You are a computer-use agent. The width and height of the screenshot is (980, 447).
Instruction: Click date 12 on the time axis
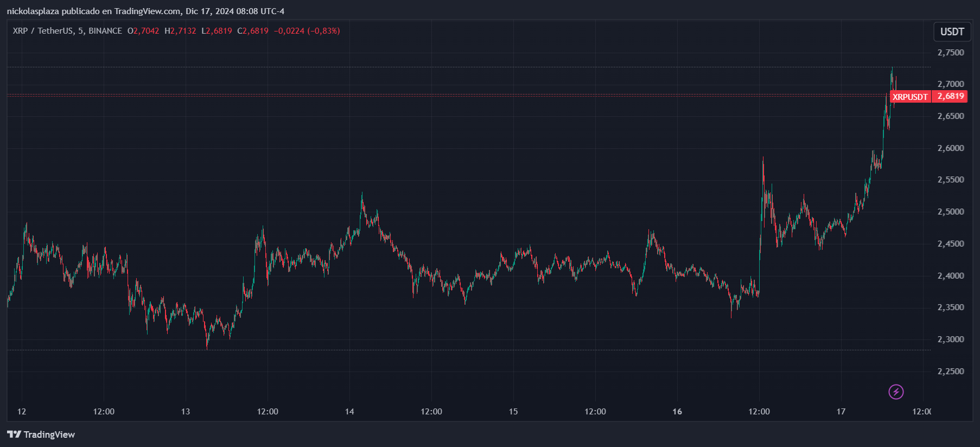(22, 412)
